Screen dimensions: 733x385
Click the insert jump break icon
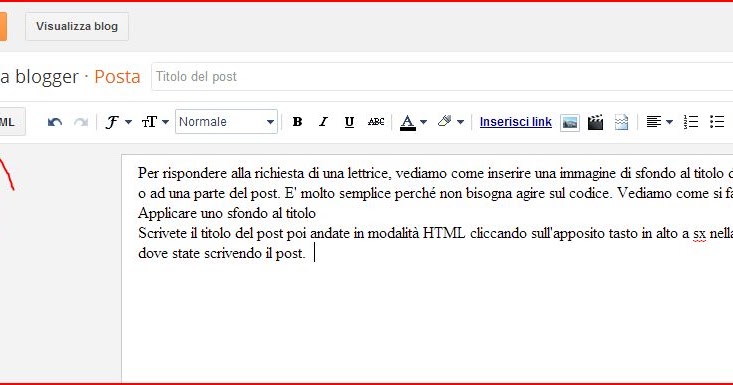tap(621, 122)
